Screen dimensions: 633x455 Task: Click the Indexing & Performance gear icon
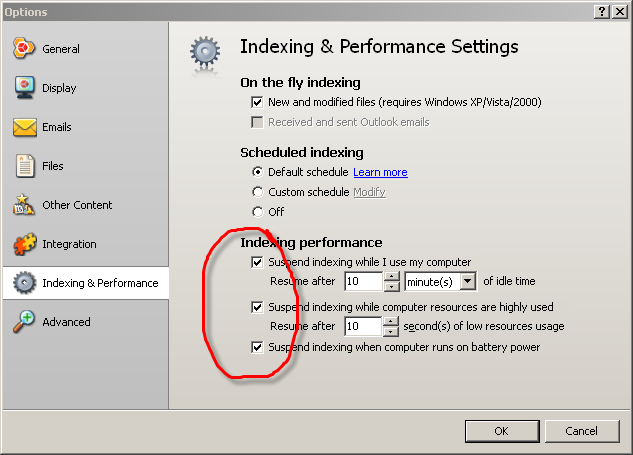[24, 283]
